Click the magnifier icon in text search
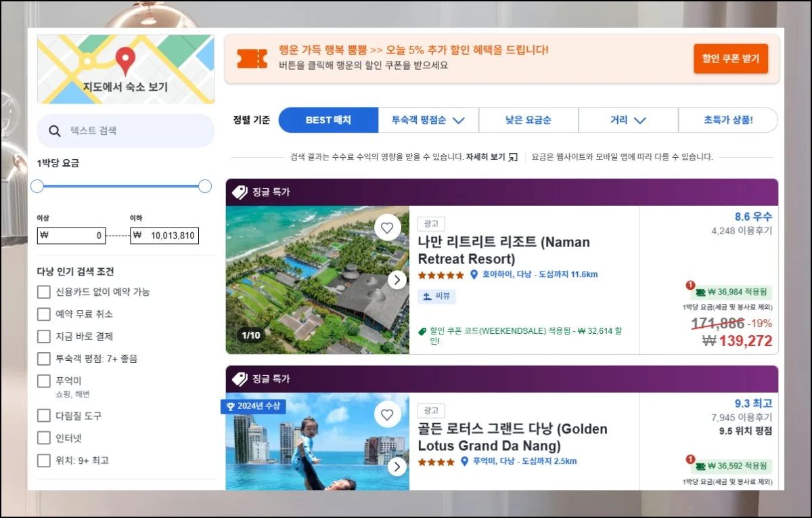Screen dimensions: 812x518 pos(54,131)
